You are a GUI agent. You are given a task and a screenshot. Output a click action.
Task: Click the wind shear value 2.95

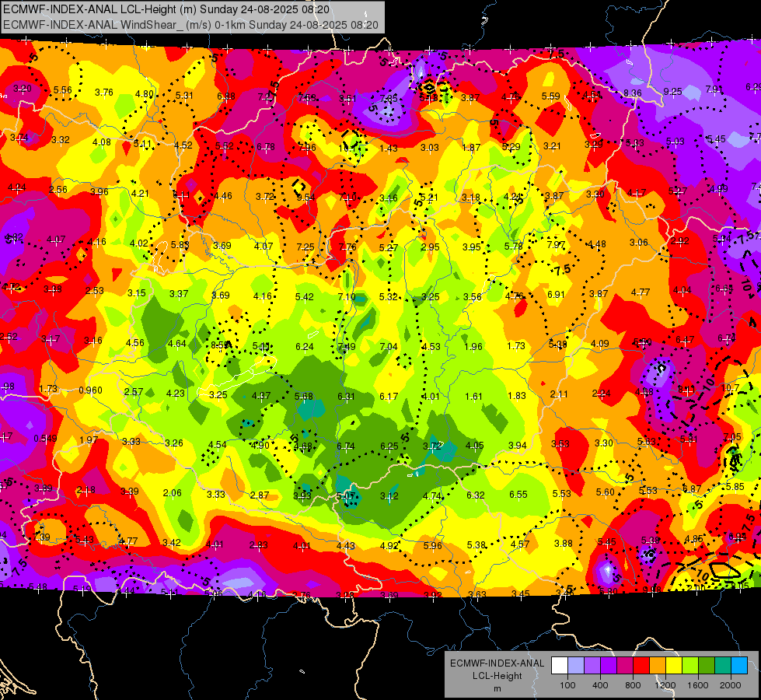pos(430,247)
